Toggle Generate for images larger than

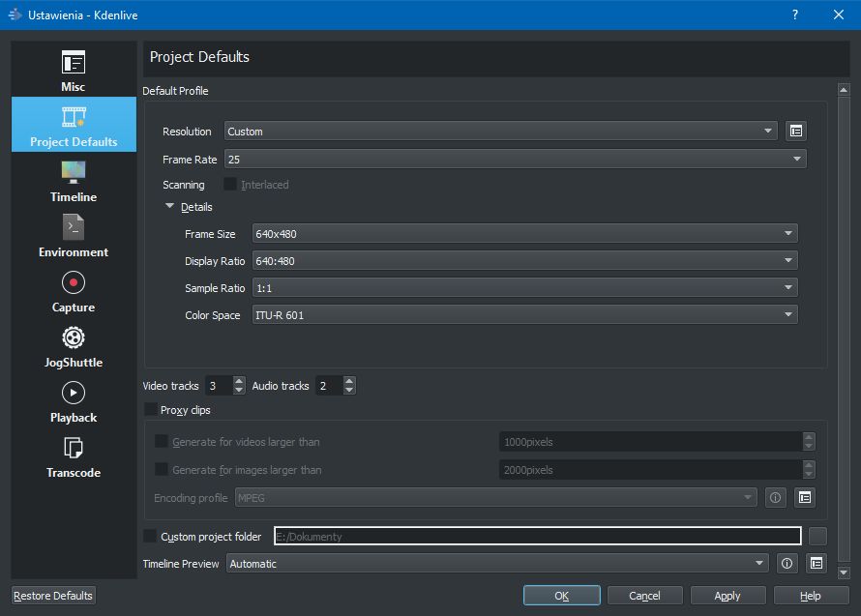tap(161, 469)
